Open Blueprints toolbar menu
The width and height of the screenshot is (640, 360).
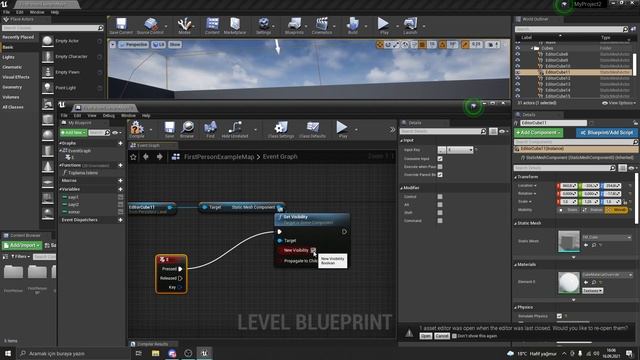[294, 26]
